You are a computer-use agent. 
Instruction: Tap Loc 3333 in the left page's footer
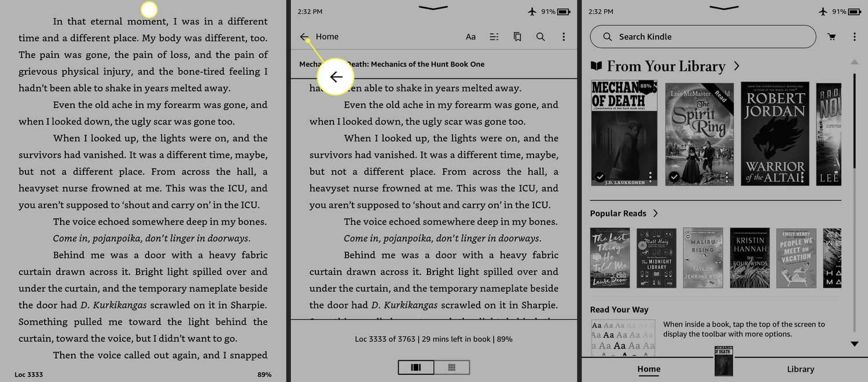tap(29, 374)
